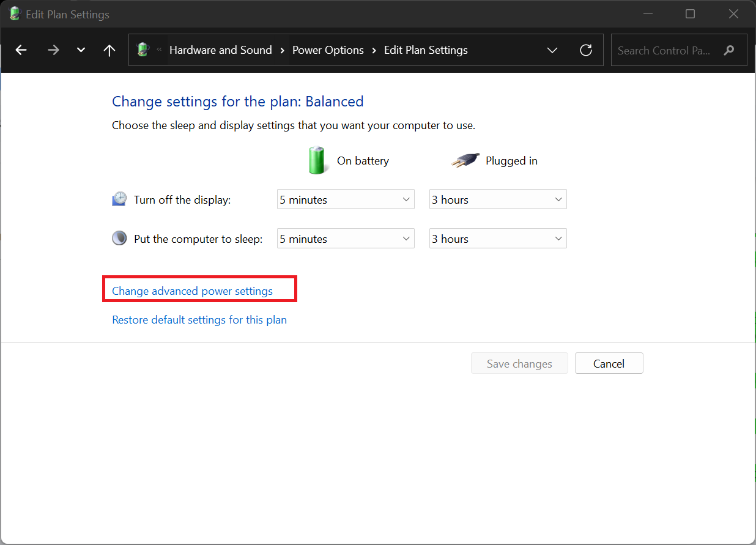Go back using the back arrow
Image resolution: width=756 pixels, height=545 pixels.
coord(21,50)
